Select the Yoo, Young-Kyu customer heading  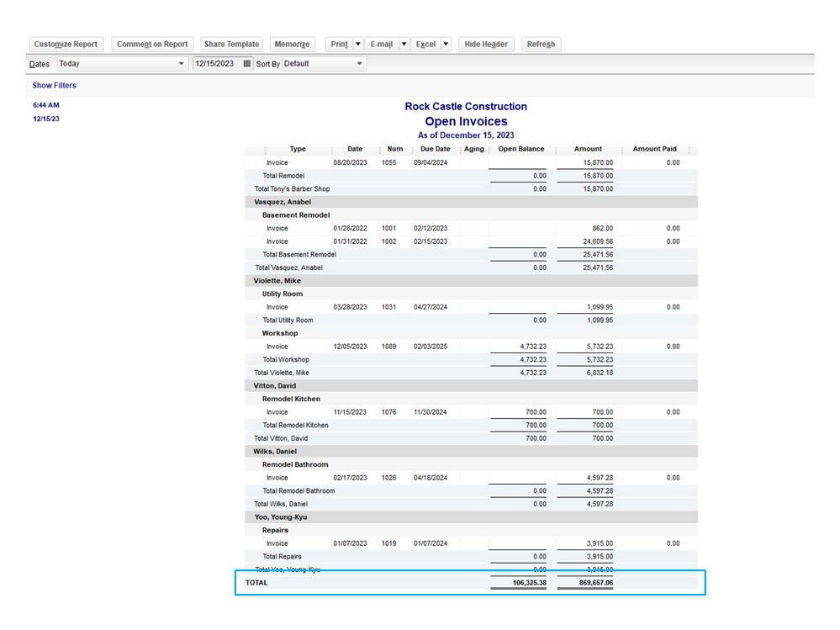pos(472,517)
